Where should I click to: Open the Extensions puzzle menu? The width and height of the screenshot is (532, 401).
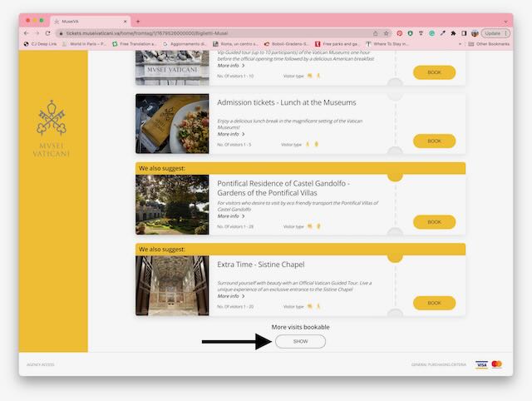(x=453, y=33)
